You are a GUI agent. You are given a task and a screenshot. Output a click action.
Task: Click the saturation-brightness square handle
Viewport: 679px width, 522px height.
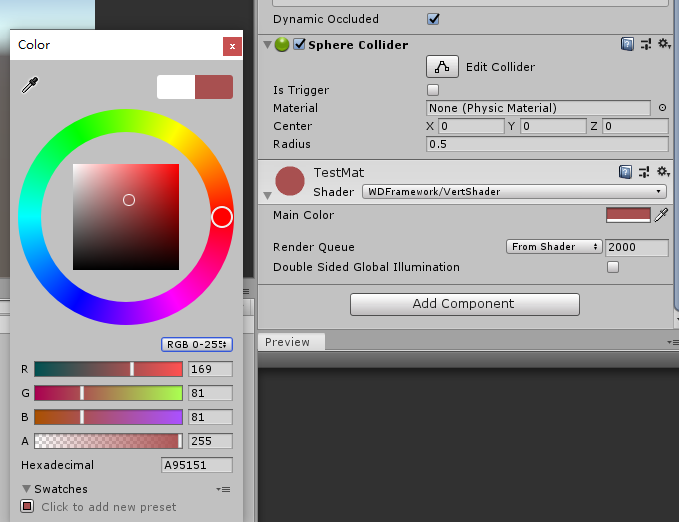(x=129, y=200)
